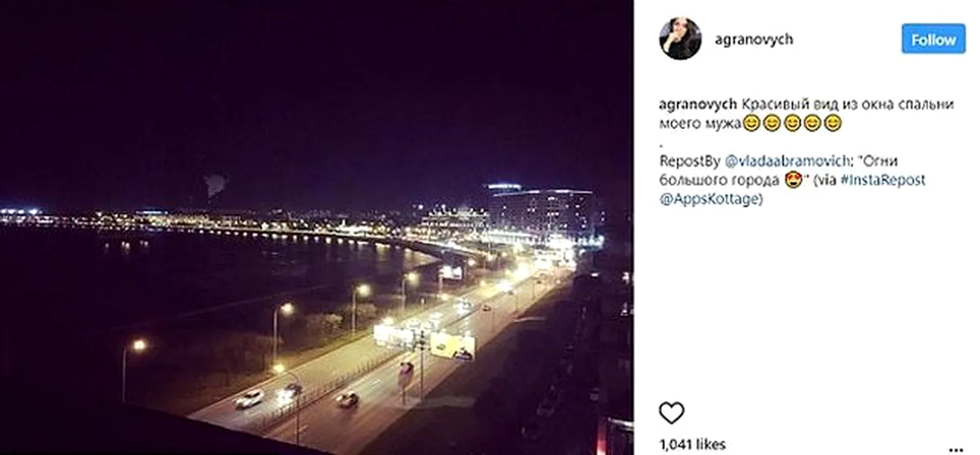The image size is (980, 455).
Task: Click the white car on the highway
Action: coord(249,398)
